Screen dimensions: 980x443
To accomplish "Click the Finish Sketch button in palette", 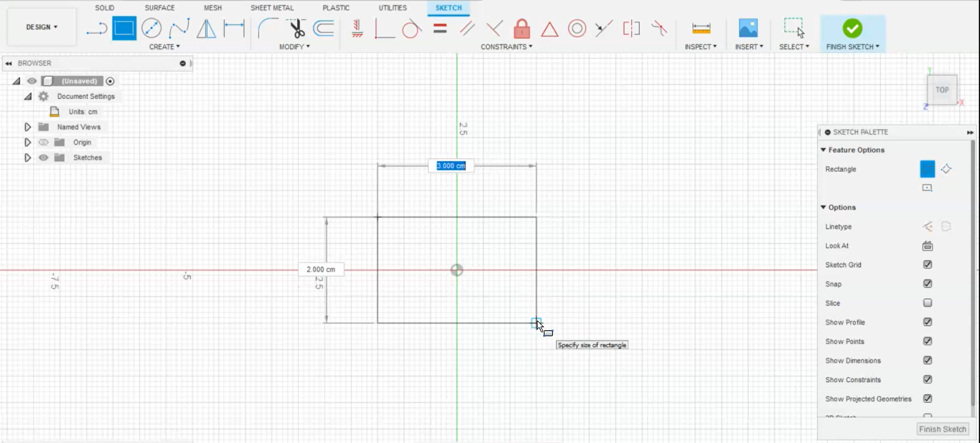I will (x=942, y=429).
